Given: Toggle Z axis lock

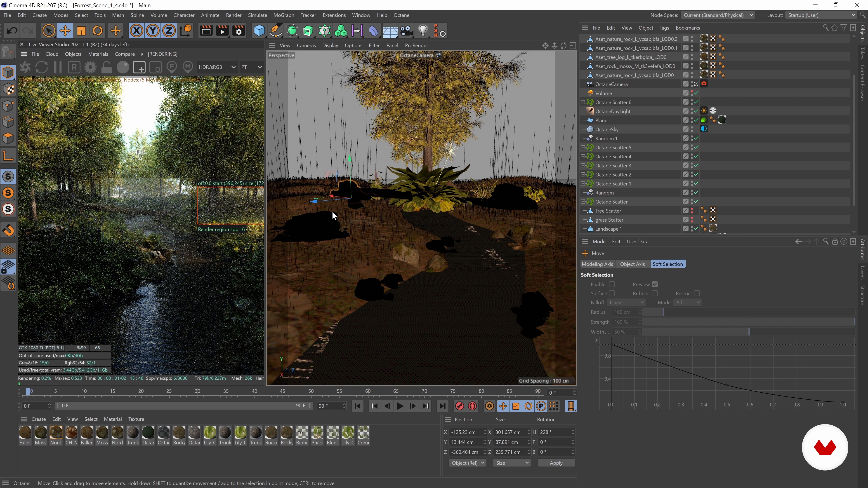Looking at the screenshot, I should click(169, 31).
